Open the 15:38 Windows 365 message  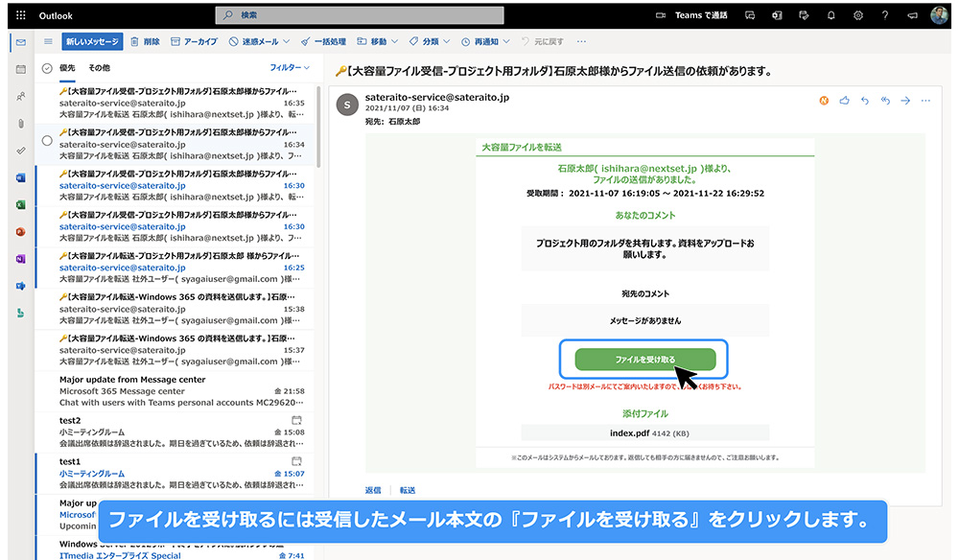(175, 309)
